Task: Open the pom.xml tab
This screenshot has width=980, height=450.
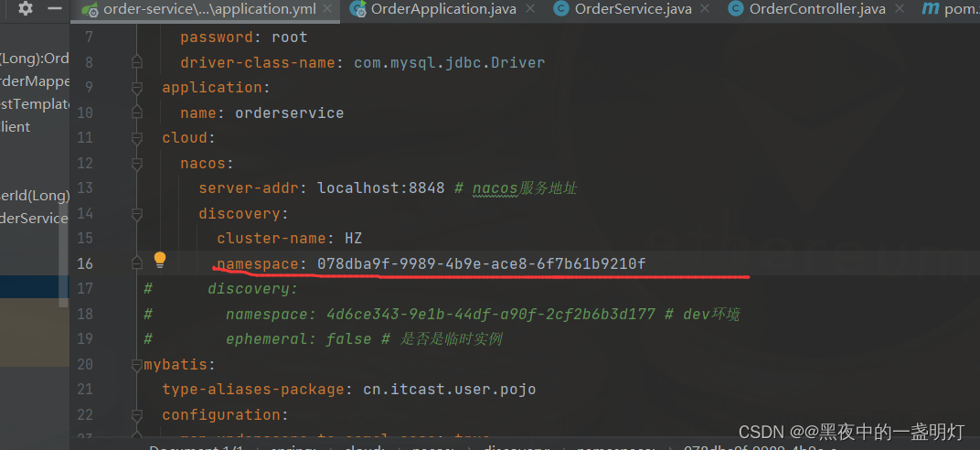Action: [x=950, y=9]
